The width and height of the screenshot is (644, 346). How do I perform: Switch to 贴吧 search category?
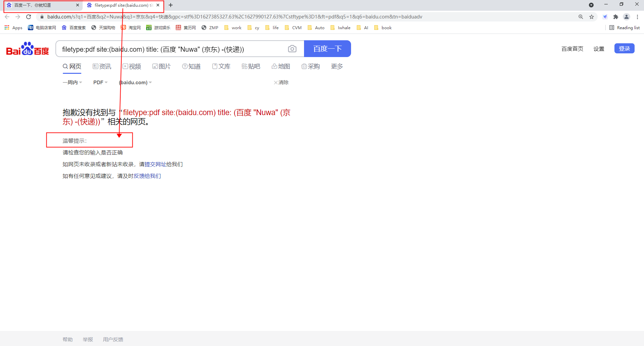click(x=251, y=66)
